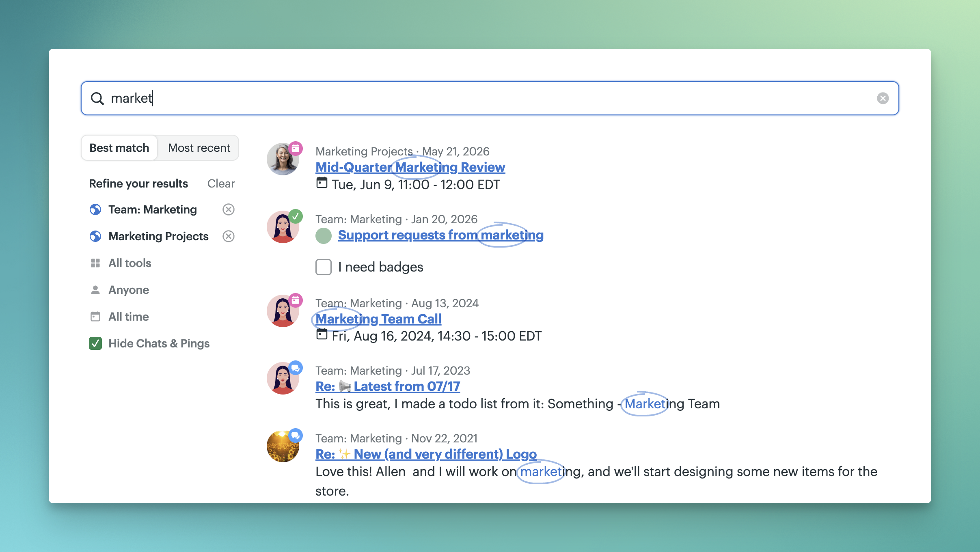
Task: Click avatar on Mid-Quarter Marketing Review result
Action: 283,159
